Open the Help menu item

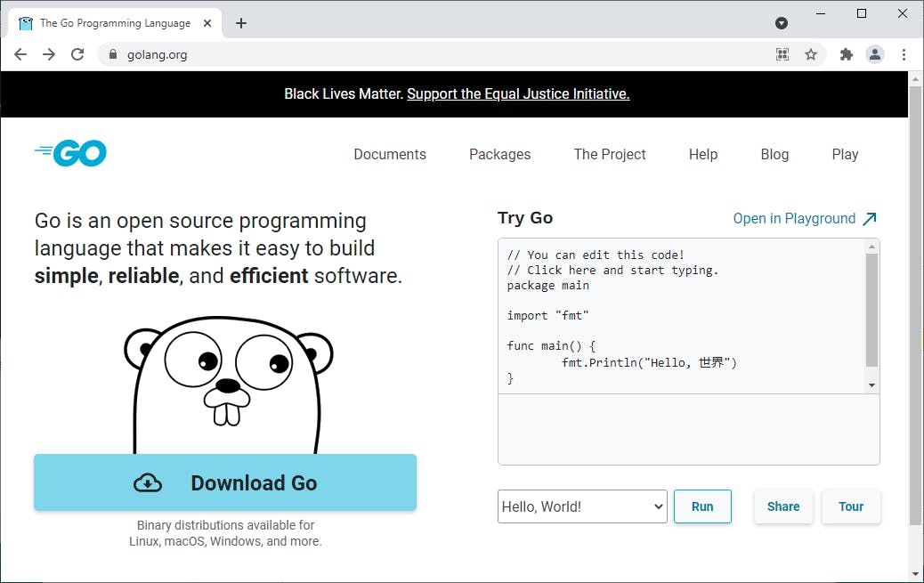pos(703,155)
